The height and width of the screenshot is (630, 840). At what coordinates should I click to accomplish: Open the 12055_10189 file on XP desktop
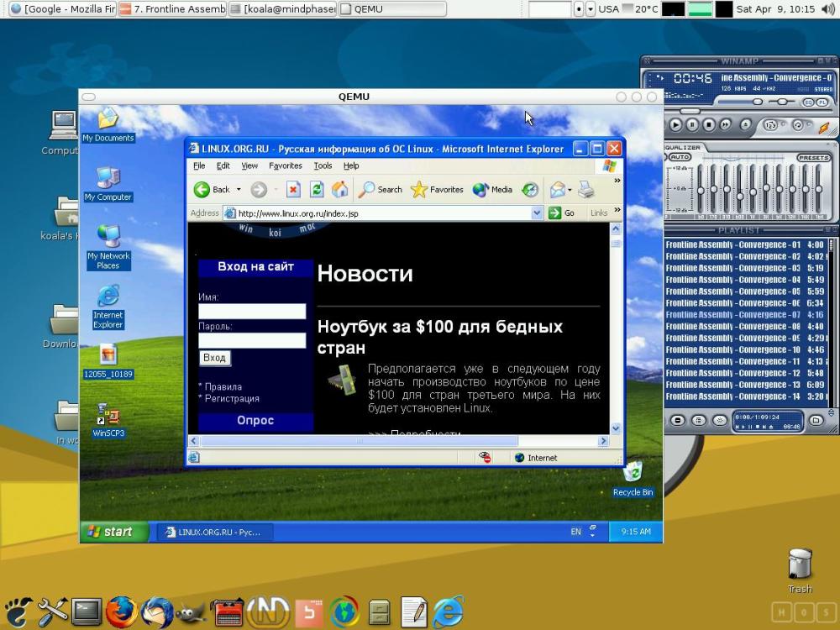(108, 361)
